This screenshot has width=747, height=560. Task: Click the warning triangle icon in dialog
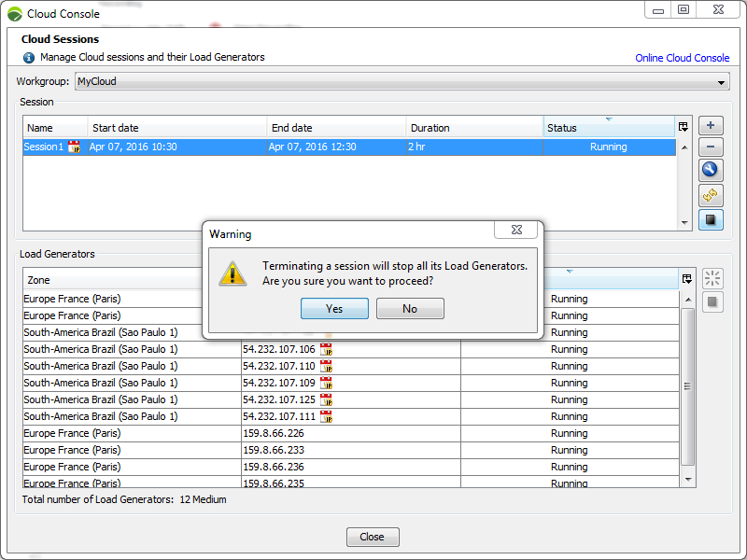[233, 273]
